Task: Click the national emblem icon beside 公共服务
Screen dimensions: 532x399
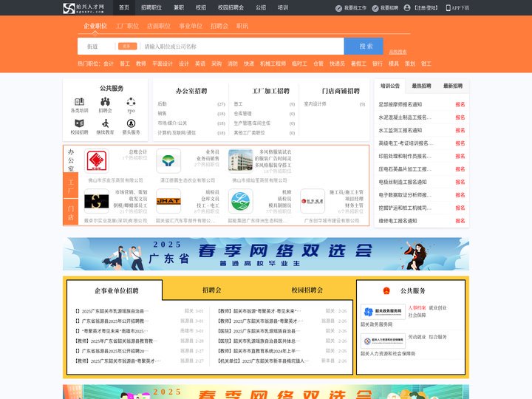Action: click(386, 291)
